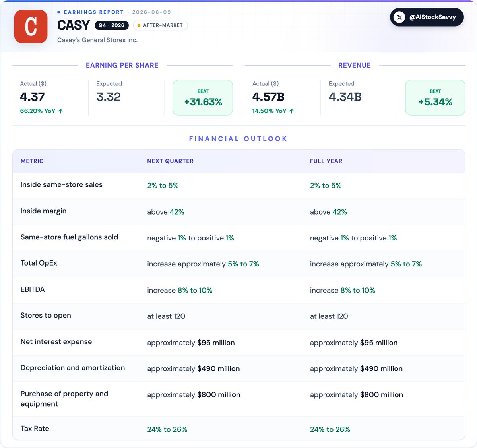Click the Inside same-store sales row label

(x=62, y=184)
